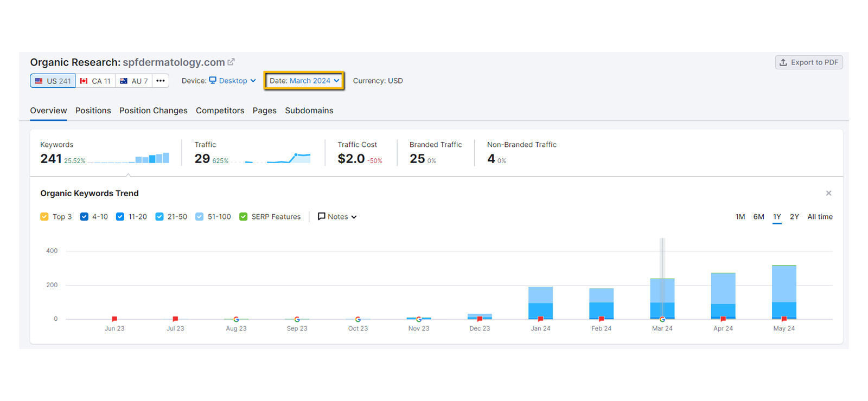Viewport: 868px width, 401px height.
Task: Go to the Competitors tab
Action: (220, 111)
